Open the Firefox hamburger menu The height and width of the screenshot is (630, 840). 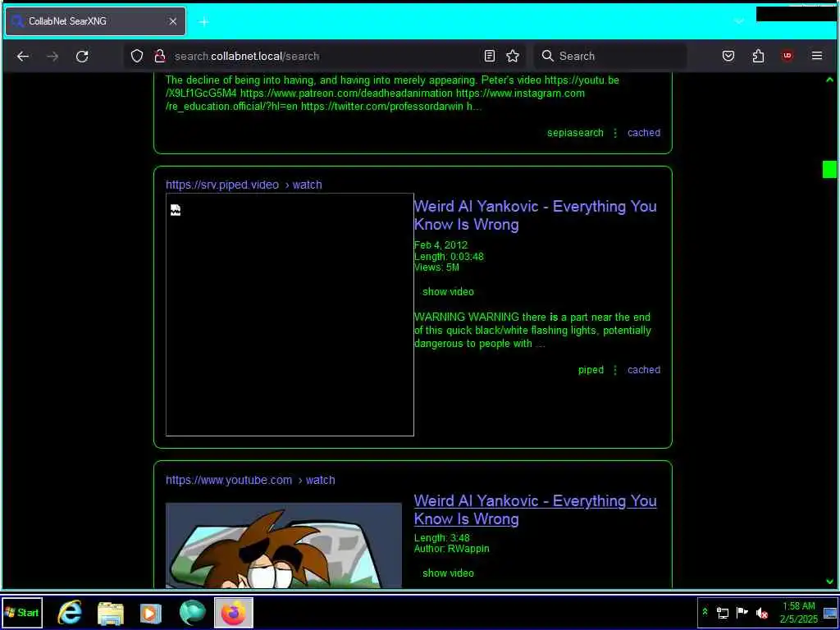[817, 57]
